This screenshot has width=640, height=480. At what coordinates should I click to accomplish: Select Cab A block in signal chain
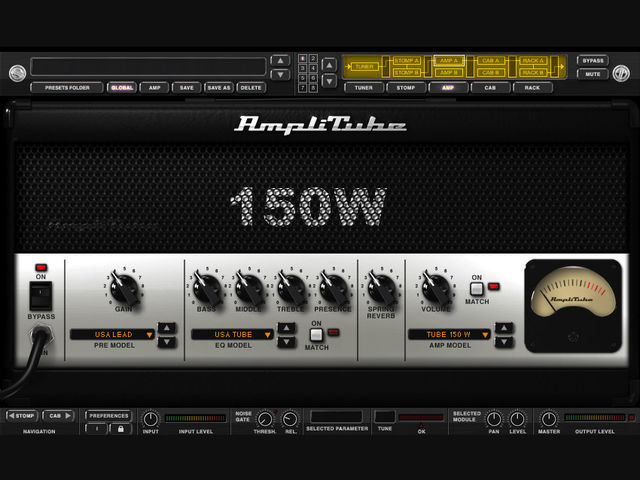tap(491, 61)
